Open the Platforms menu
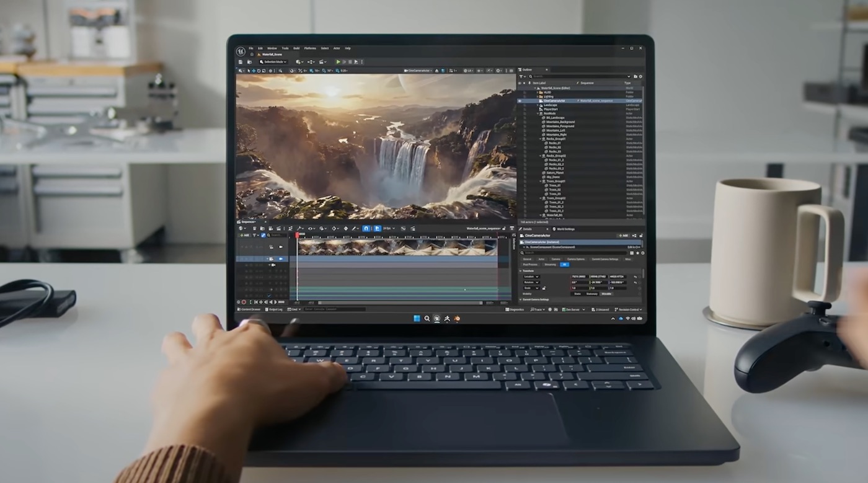This screenshot has width=868, height=483. [x=310, y=48]
